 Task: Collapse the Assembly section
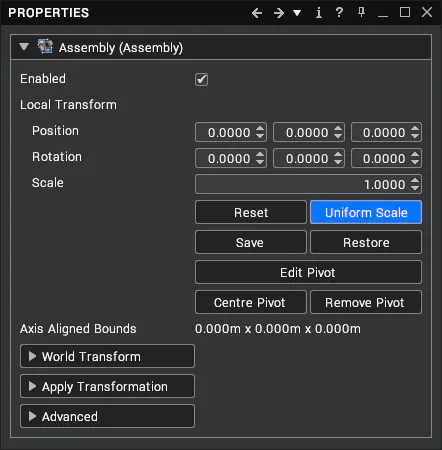click(24, 46)
